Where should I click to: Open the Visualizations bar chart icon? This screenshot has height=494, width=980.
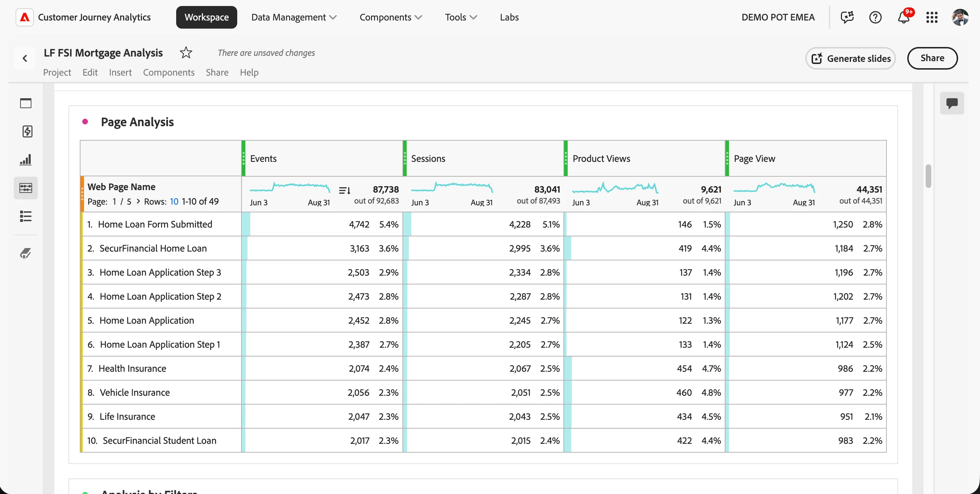click(26, 160)
